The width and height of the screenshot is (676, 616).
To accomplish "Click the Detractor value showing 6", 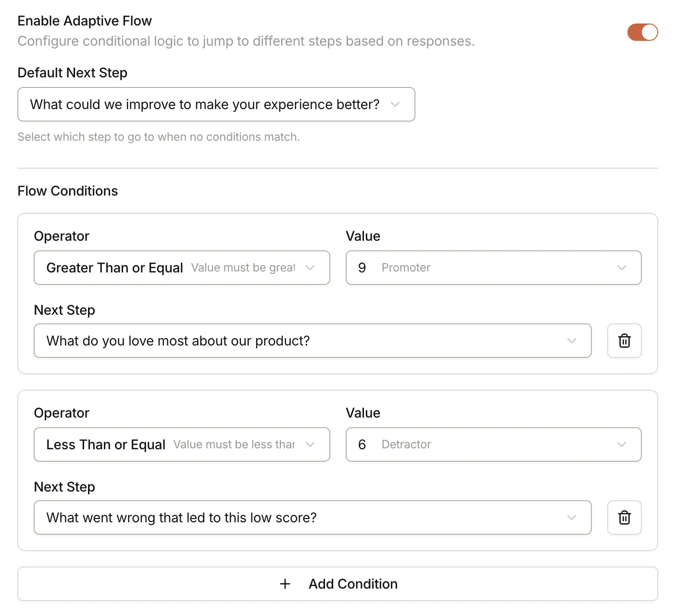I will (x=362, y=444).
